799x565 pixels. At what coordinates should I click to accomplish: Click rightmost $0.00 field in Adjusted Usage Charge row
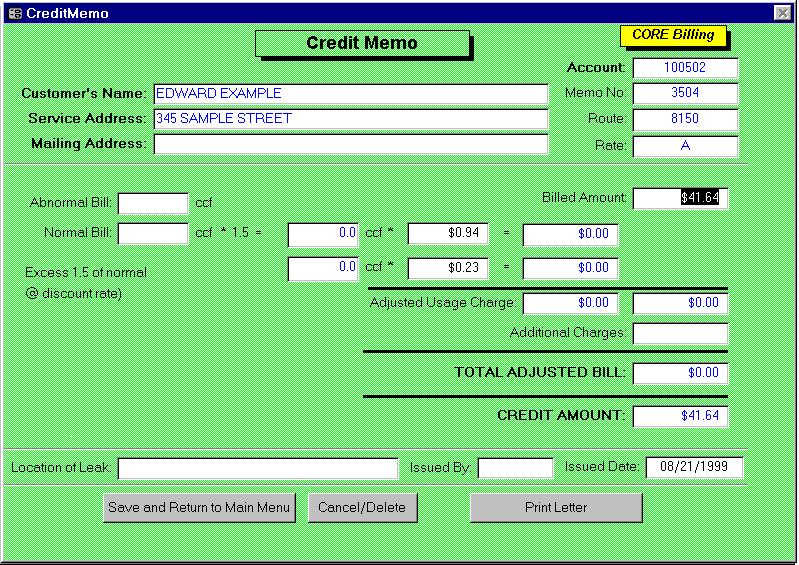[680, 303]
